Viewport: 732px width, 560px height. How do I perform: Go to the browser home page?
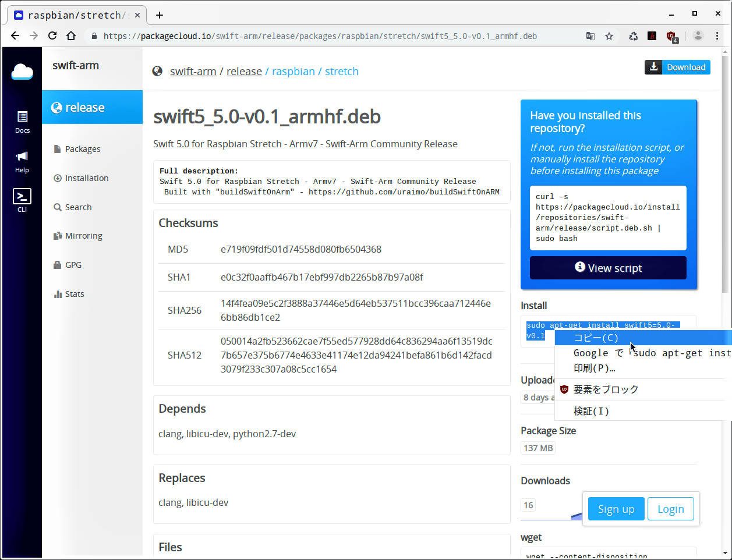(71, 36)
